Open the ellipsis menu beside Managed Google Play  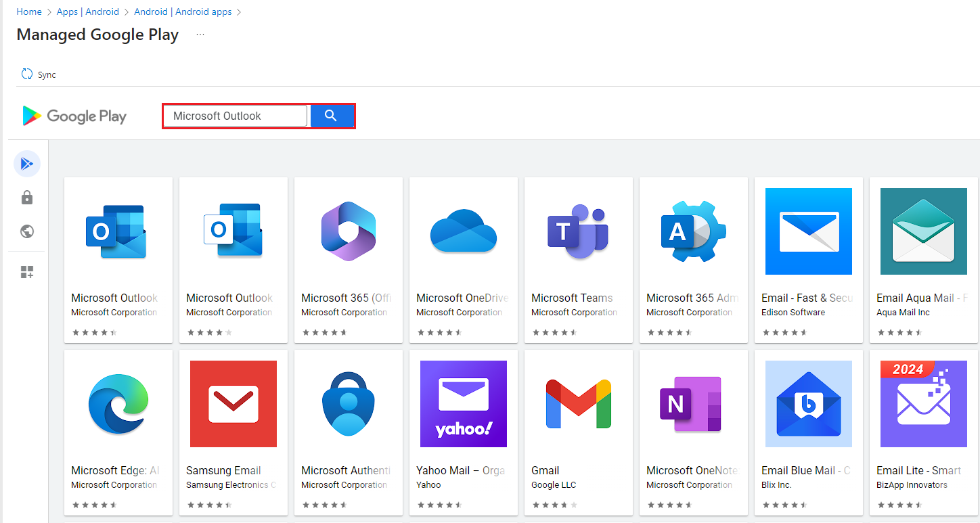[200, 33]
